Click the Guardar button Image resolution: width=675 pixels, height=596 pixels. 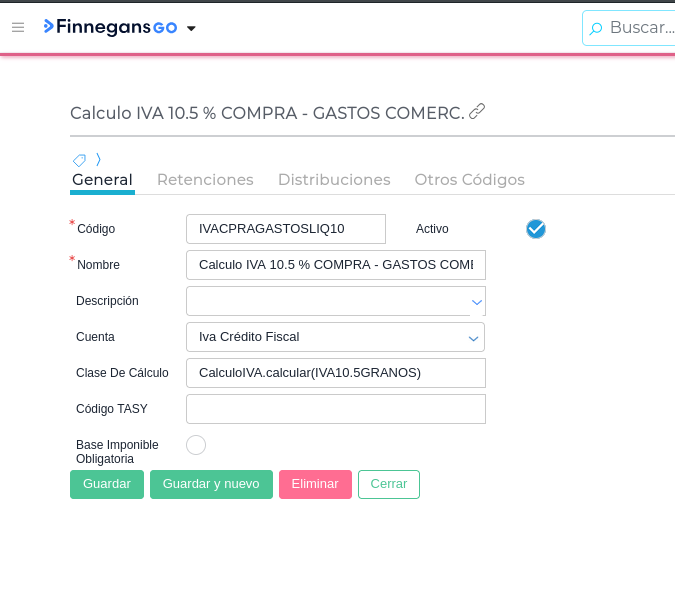pyautogui.click(x=107, y=484)
